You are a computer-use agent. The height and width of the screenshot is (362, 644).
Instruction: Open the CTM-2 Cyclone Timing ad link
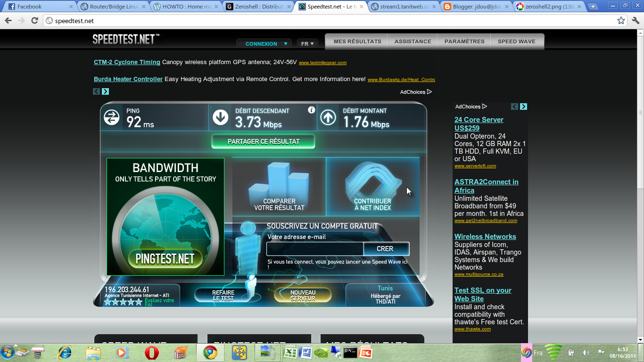pos(127,62)
